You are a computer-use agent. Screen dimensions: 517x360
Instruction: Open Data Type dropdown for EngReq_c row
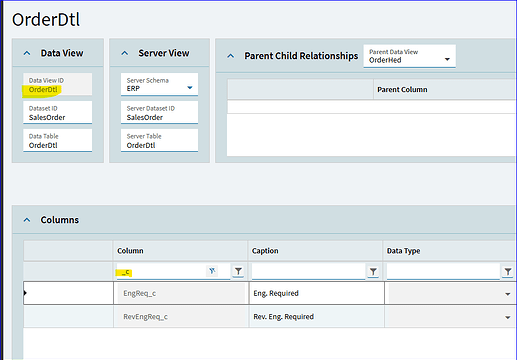(x=507, y=294)
